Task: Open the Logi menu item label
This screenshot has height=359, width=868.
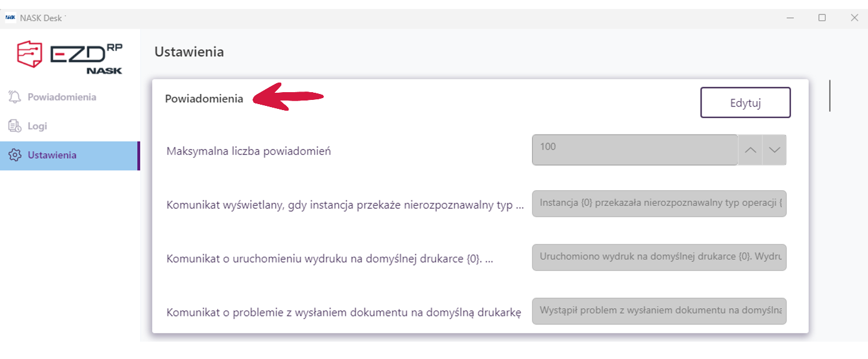Action: [x=37, y=126]
